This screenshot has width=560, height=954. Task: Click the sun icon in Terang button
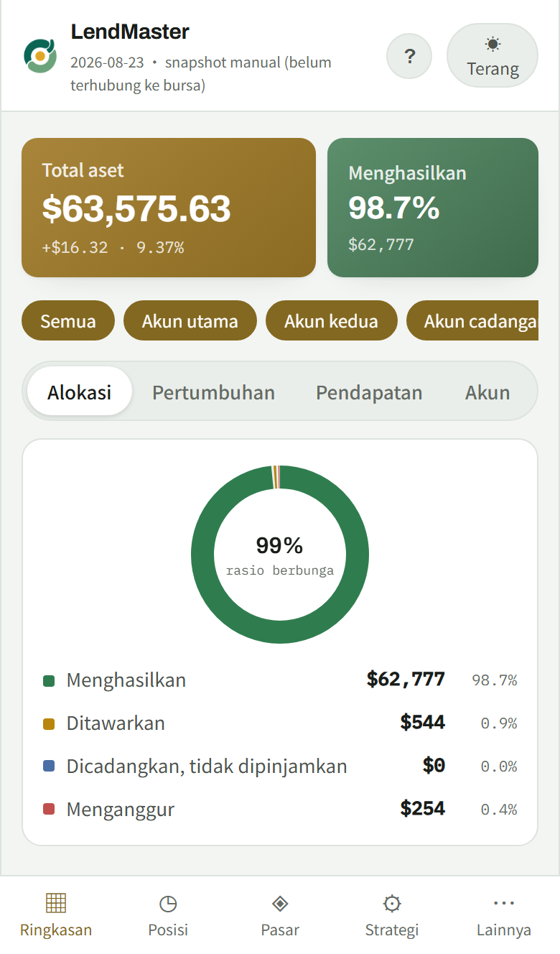(x=493, y=44)
